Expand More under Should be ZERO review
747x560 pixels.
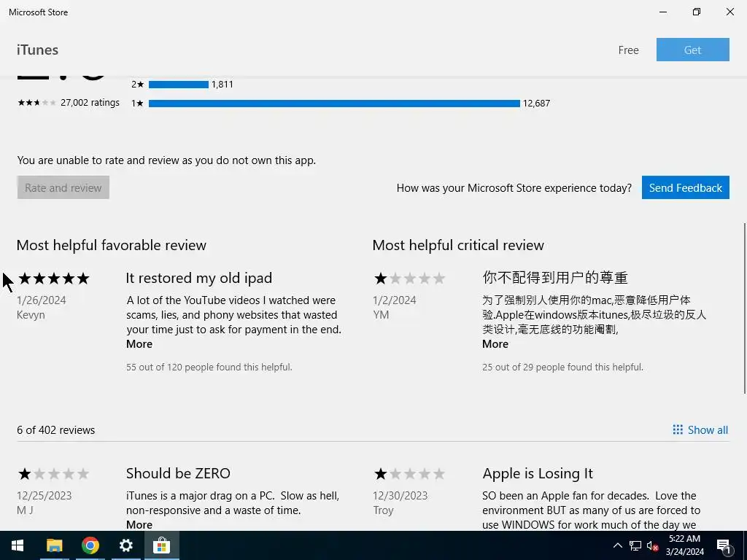(x=139, y=524)
